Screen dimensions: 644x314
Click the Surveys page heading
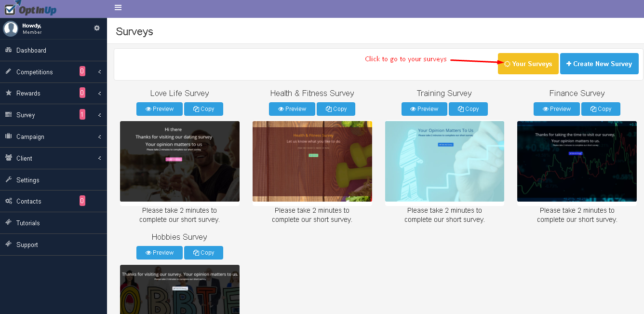tap(134, 32)
